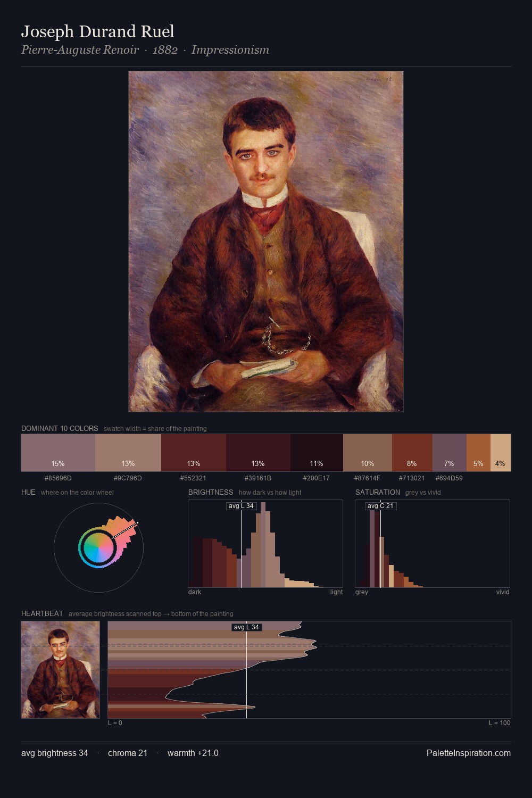This screenshot has width=532, height=798.
Task: Select the #9C796D swatch in the palette
Action: [128, 453]
